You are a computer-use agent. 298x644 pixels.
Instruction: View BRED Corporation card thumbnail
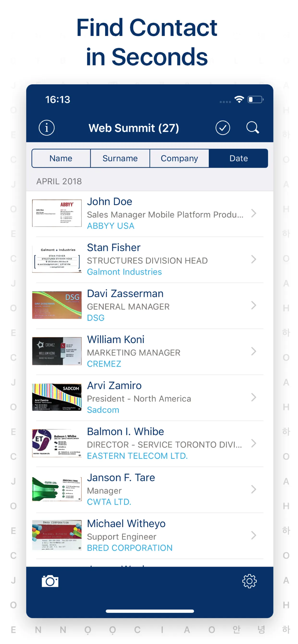click(x=57, y=535)
